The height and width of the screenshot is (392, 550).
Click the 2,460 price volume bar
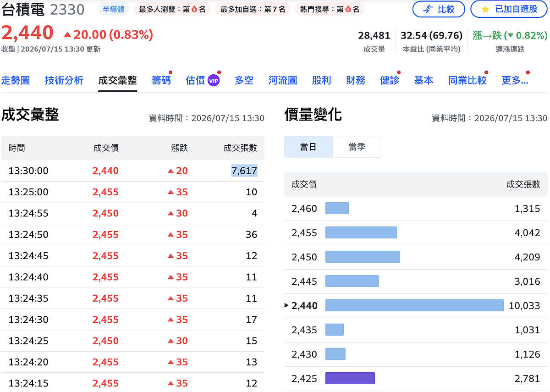coord(337,208)
